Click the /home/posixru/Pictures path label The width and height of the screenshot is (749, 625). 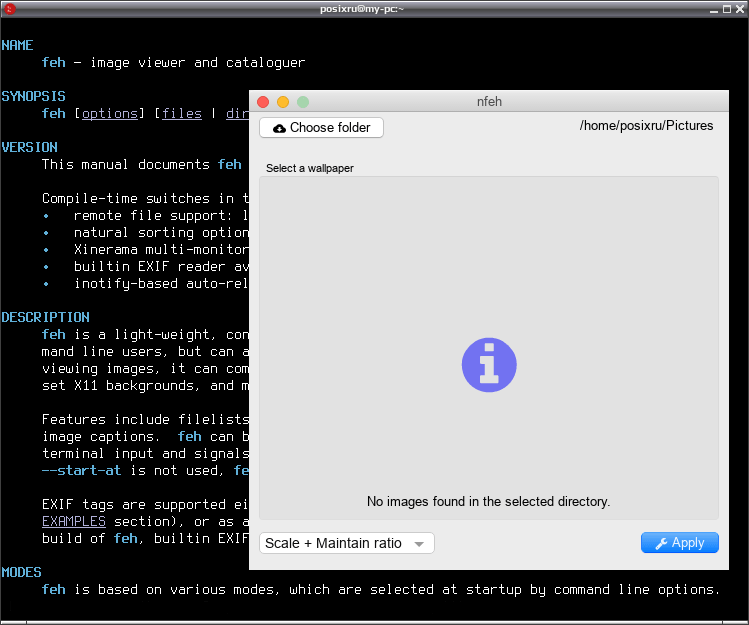[646, 126]
